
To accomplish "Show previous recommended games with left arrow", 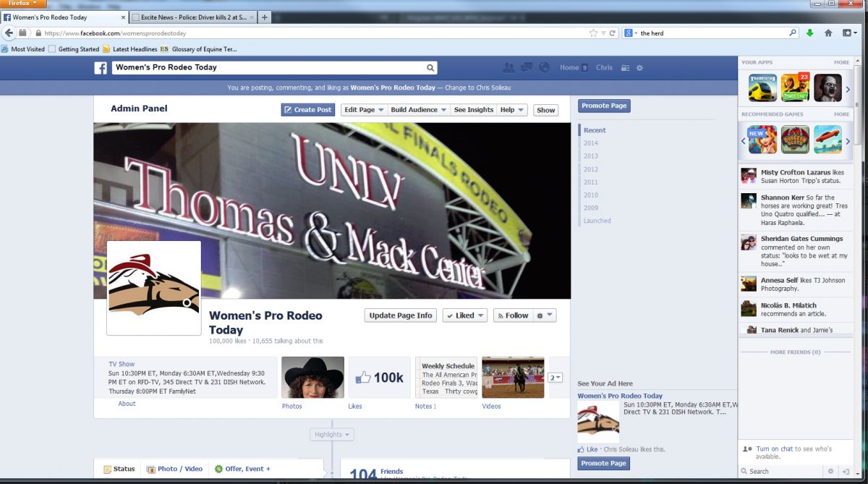I will 743,141.
